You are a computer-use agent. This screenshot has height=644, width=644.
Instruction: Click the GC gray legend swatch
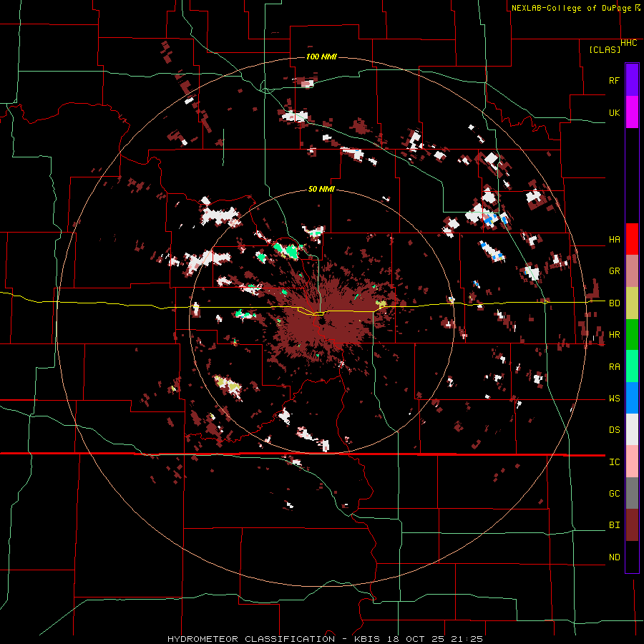point(632,493)
